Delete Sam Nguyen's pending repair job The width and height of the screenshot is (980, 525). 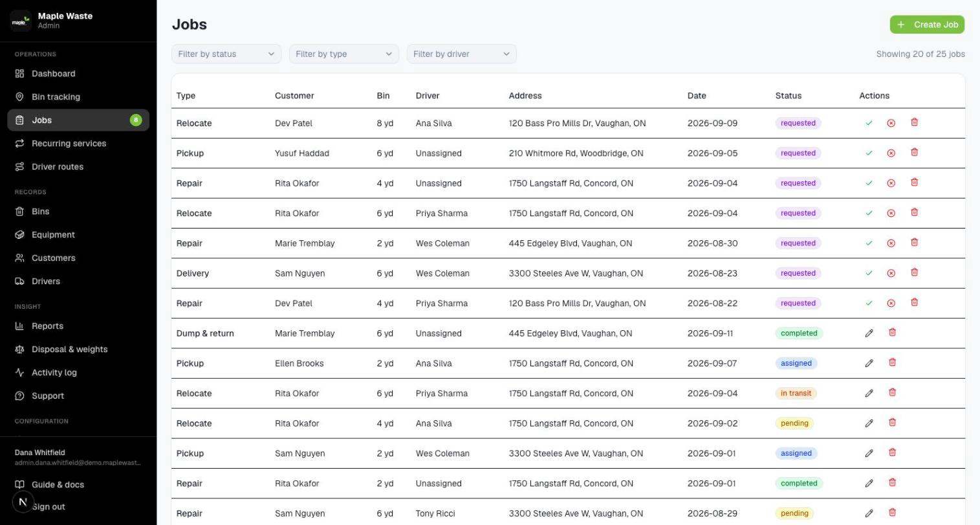(892, 513)
